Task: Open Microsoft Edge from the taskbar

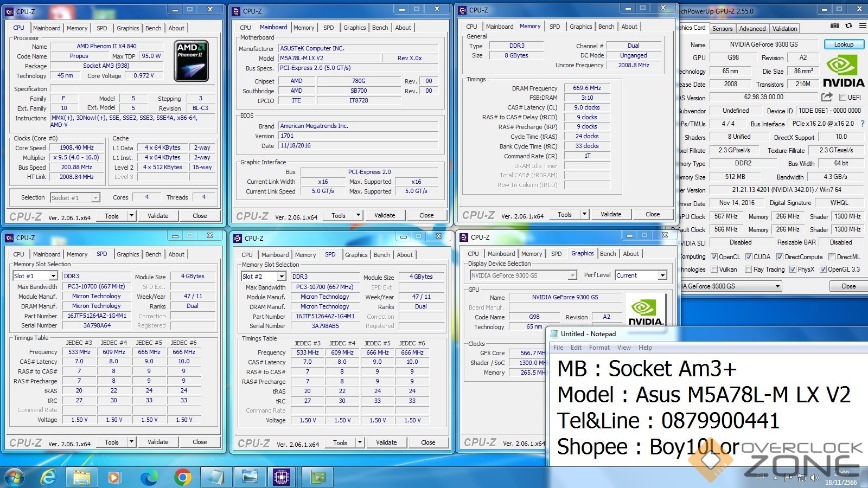Action: [x=149, y=477]
